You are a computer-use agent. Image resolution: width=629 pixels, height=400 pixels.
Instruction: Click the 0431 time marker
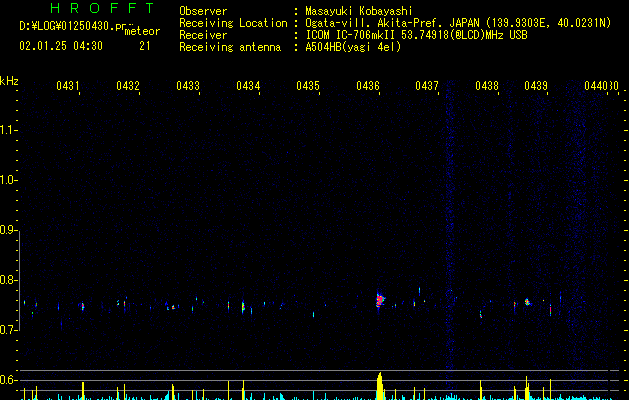point(67,86)
